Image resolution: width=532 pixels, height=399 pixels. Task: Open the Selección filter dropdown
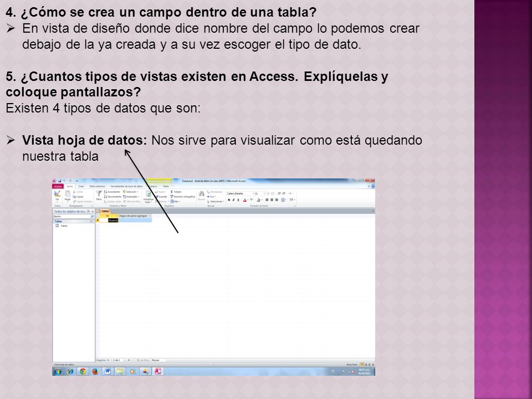pyautogui.click(x=131, y=192)
